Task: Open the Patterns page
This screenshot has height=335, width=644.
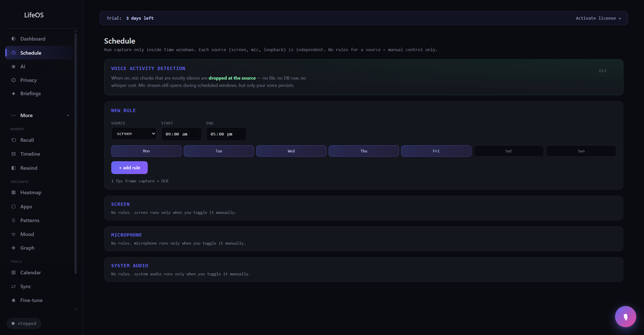Action: 39,220
